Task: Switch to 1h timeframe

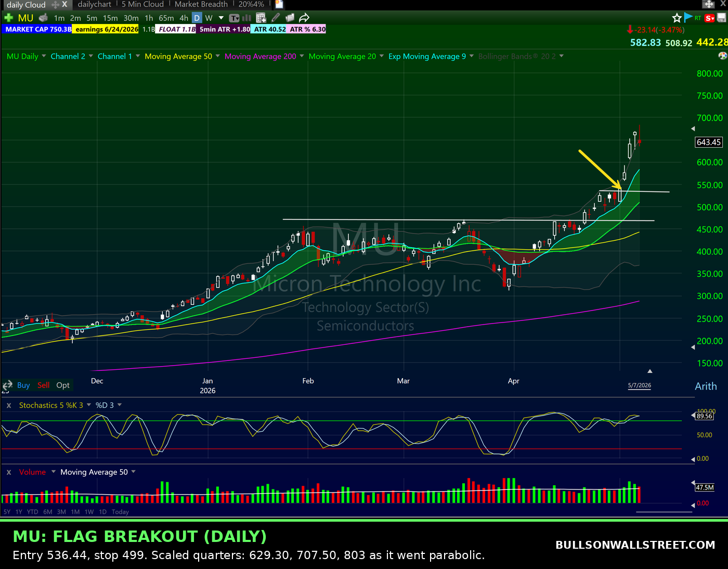Action: (149, 18)
